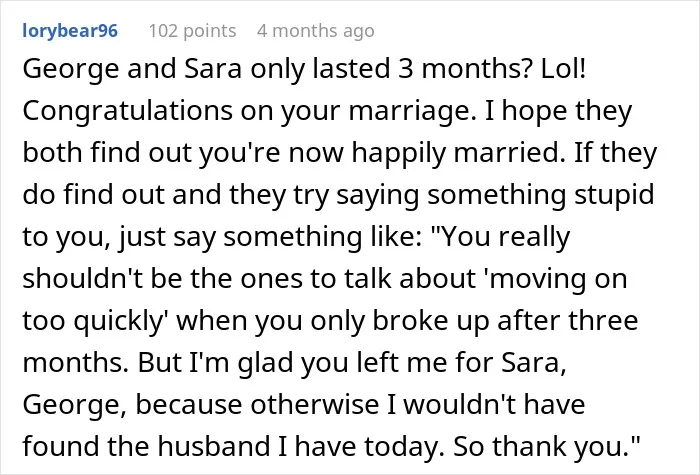Open the 4 months ago permalink
Image resolution: width=700 pixels, height=475 pixels.
pos(316,31)
